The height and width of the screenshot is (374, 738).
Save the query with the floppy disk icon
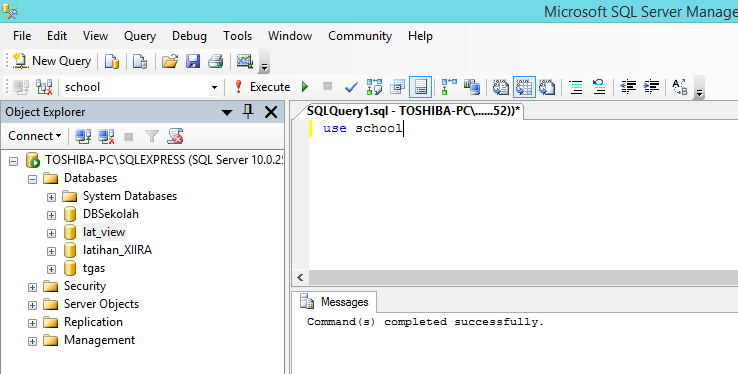click(x=193, y=61)
